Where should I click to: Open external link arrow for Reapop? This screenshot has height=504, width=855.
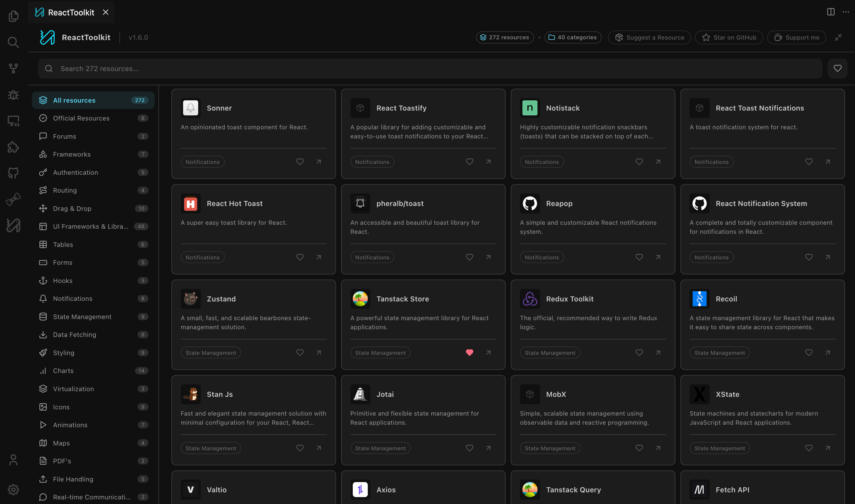click(x=658, y=257)
